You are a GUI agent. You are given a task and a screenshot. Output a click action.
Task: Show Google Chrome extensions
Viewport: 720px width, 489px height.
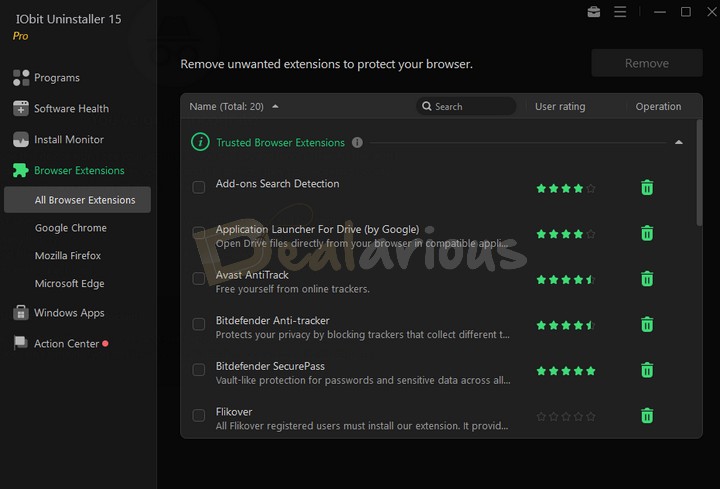[71, 228]
